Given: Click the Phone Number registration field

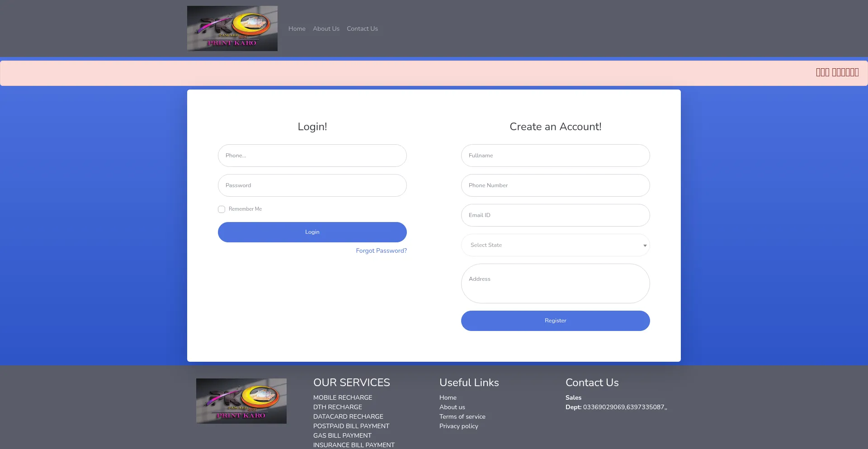Looking at the screenshot, I should click(x=555, y=185).
